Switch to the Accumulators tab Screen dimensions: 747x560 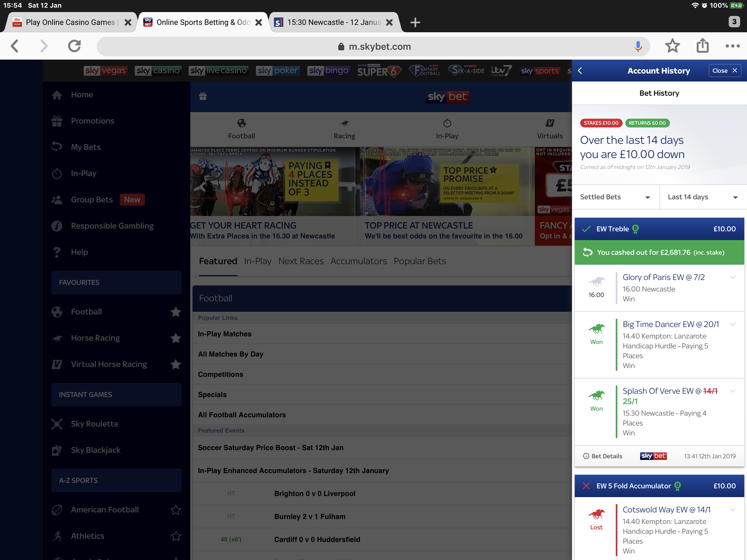click(358, 261)
